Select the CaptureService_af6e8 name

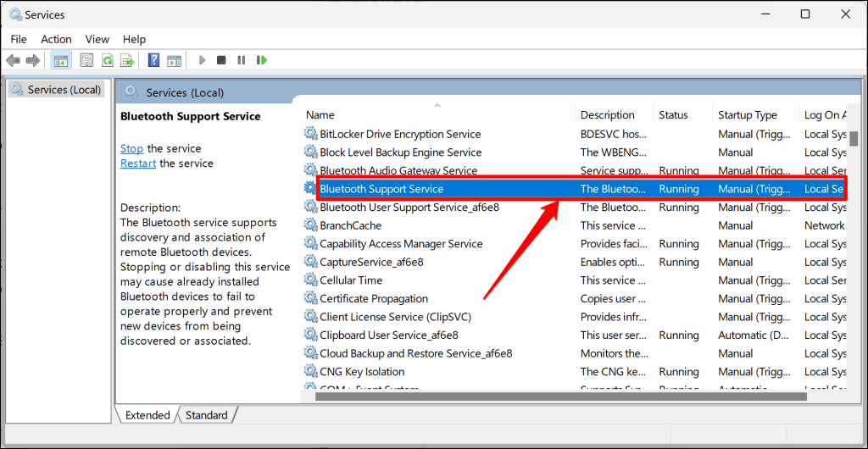(x=371, y=262)
